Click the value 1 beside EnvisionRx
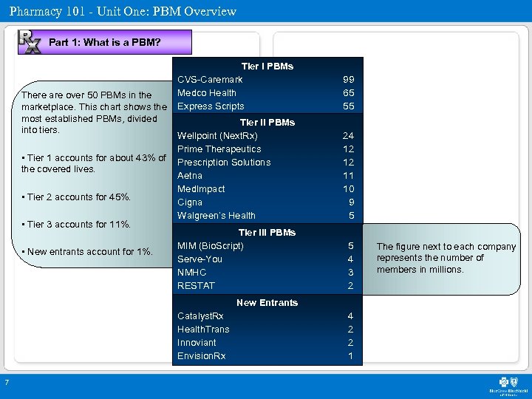Viewport: 532px width, 399px height. coord(351,356)
